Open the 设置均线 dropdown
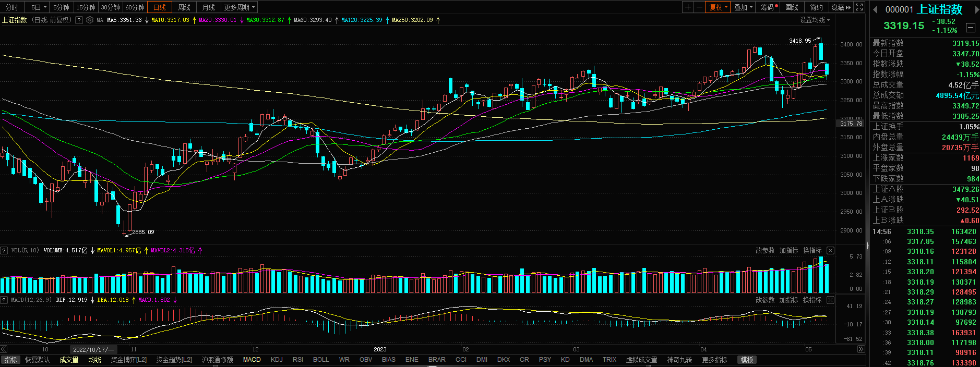The width and height of the screenshot is (980, 367). 814,20
